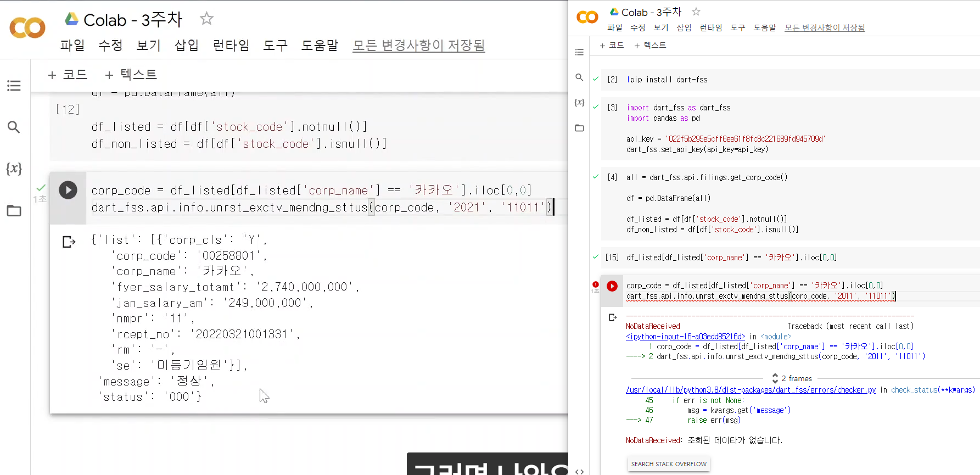Open 도움말 menu in left window
The height and width of the screenshot is (475, 980).
(320, 45)
